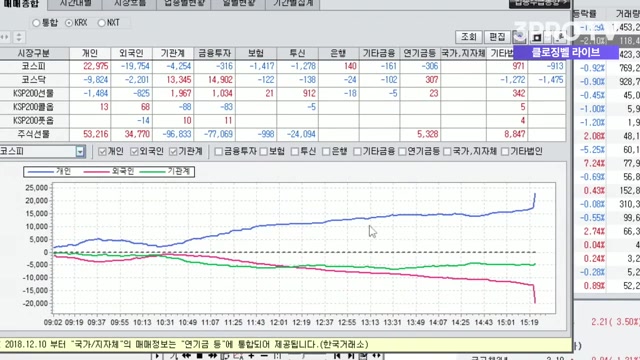The image size is (640, 360).
Task: Click the green 기관계 line in the legend
Action: tap(152, 171)
